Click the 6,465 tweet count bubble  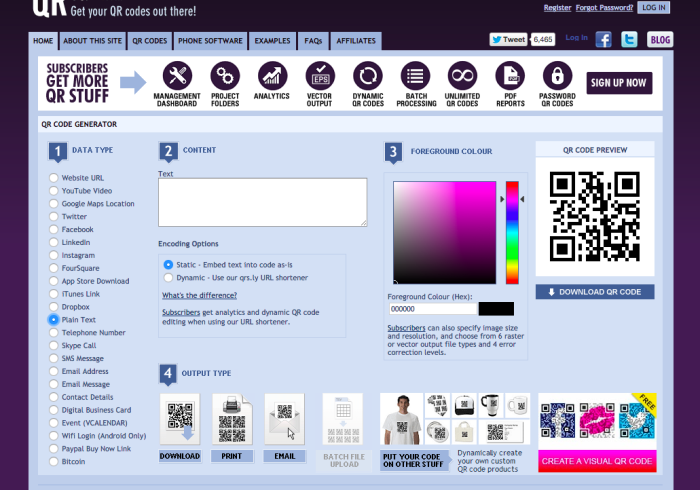(542, 40)
